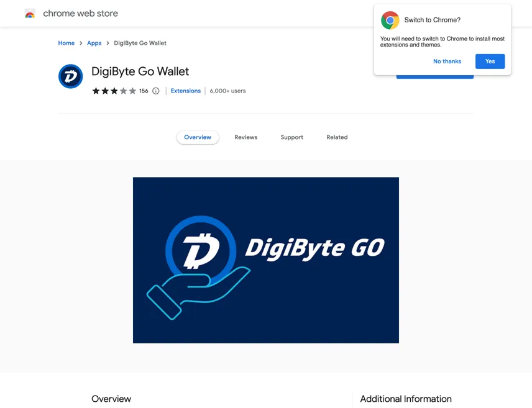Go to the Related tab

(337, 137)
